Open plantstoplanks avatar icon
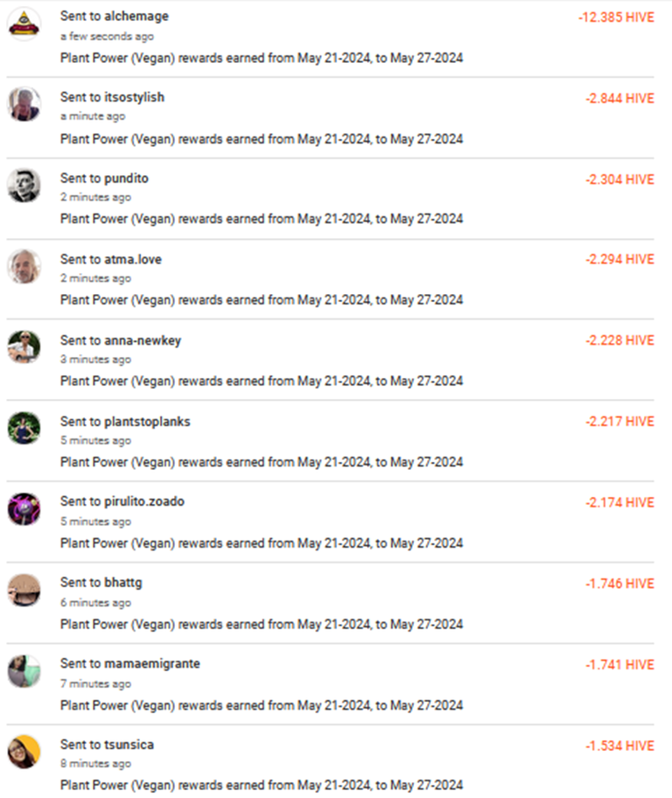 (x=24, y=428)
